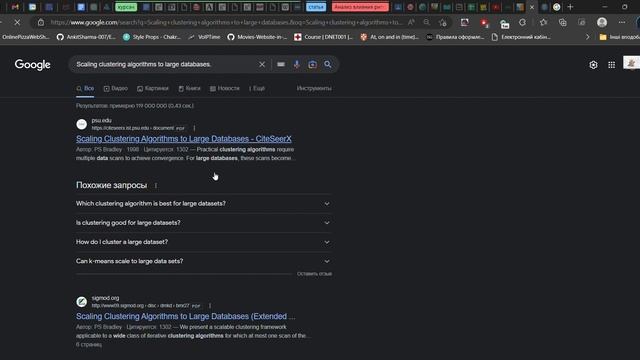Open the 'Scaling Clustering Algorithms (Extended ...' sigmod.org link
Screen dimensions: 640x360
(185, 317)
